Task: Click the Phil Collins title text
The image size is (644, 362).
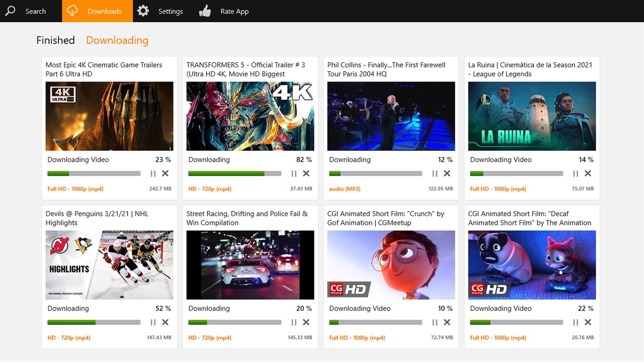Action: (386, 69)
